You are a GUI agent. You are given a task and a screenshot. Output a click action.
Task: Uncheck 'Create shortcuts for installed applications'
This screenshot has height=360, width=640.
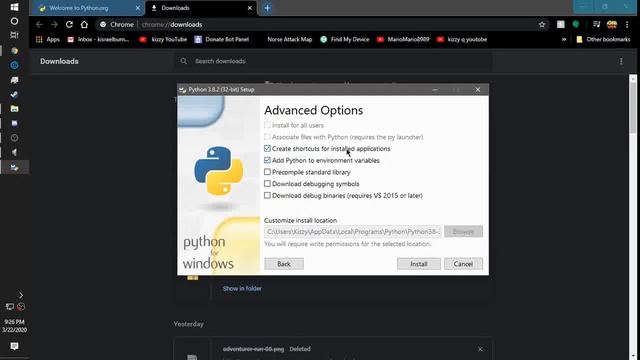tap(267, 149)
